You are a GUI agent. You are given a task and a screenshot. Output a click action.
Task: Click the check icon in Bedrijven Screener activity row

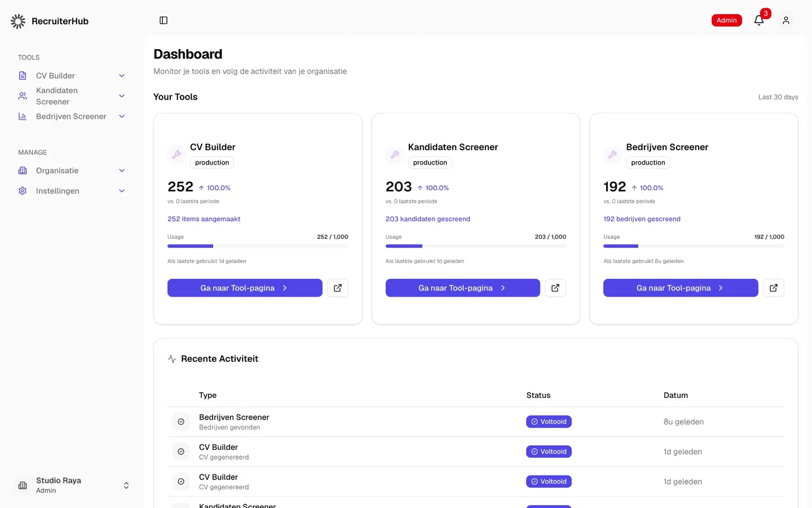[181, 422]
